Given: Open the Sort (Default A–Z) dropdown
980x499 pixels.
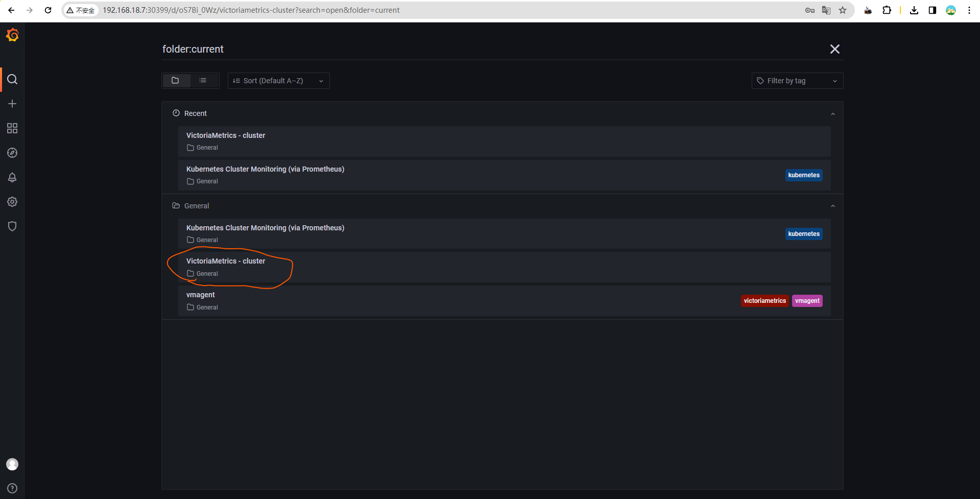Looking at the screenshot, I should (279, 81).
